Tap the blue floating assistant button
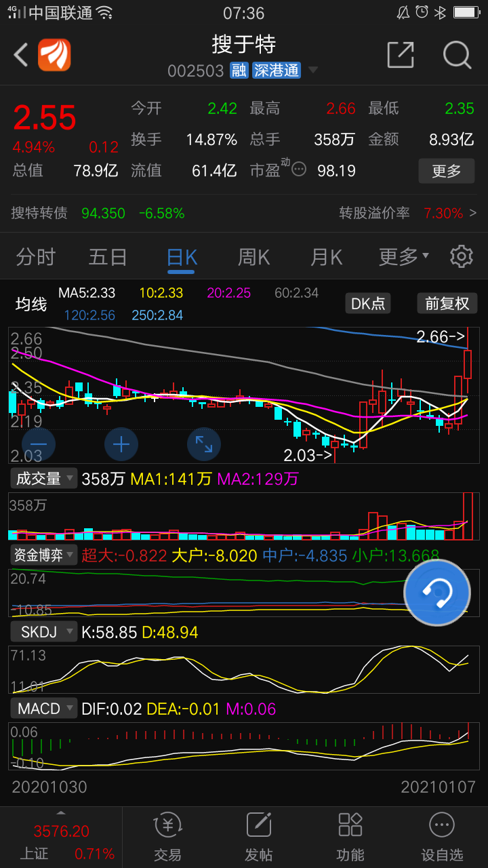Screen dimensions: 488x868 click(x=437, y=593)
